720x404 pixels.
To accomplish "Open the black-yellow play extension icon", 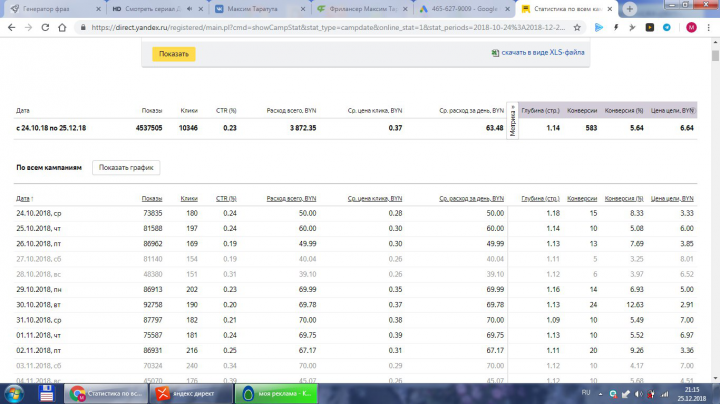I will (x=650, y=28).
